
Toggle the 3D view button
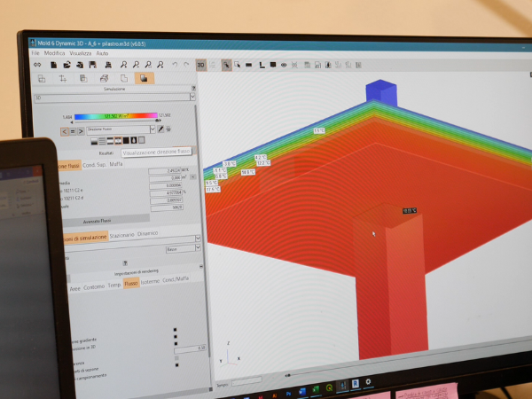point(201,65)
